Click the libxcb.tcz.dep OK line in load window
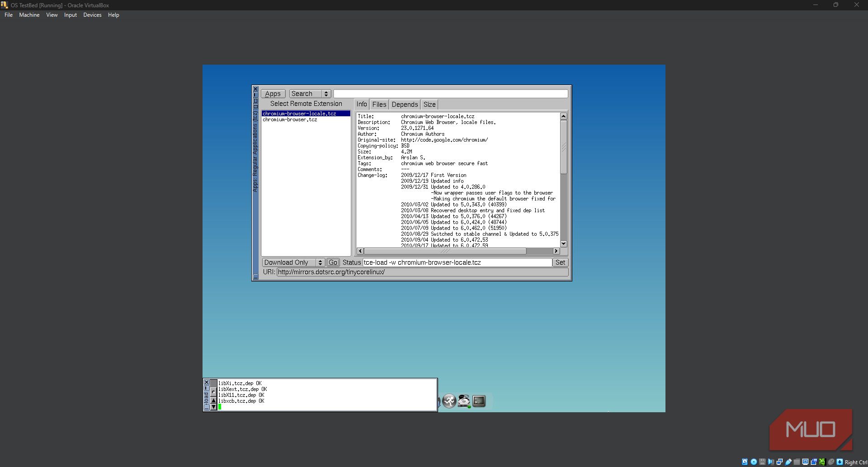 (241, 401)
